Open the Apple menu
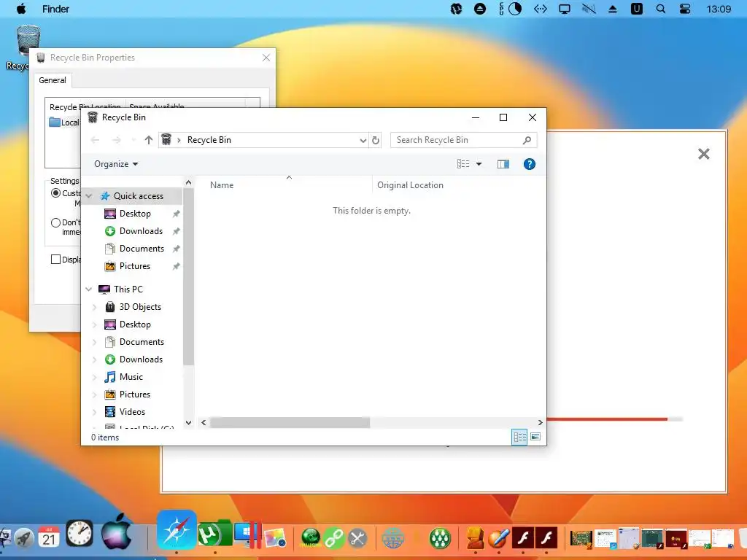The height and width of the screenshot is (560, 747). coord(21,9)
